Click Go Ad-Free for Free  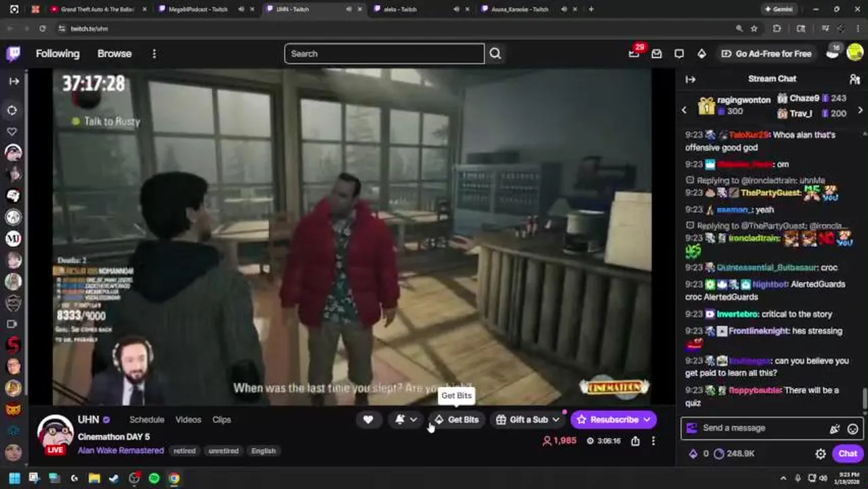point(766,54)
